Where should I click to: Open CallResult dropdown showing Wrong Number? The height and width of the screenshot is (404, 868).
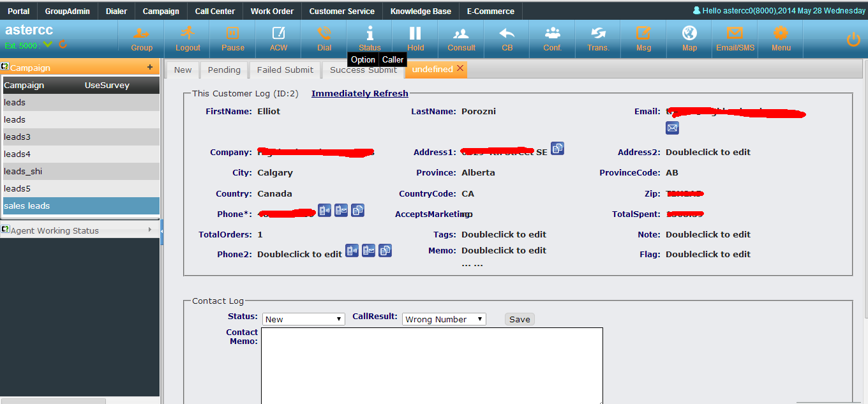coord(444,319)
